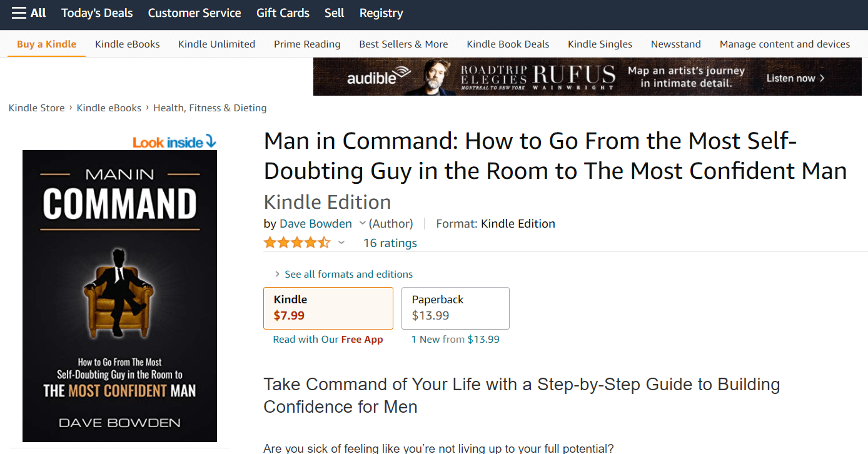Switch to the Buy a Kindle tab
Viewport: 868px width, 454px height.
coord(46,44)
